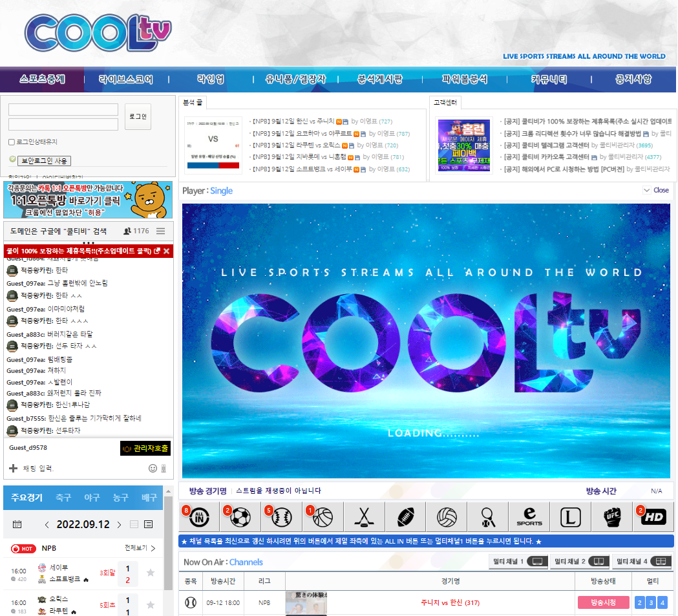
Task: Open the eSports channel category
Action: [x=529, y=517]
